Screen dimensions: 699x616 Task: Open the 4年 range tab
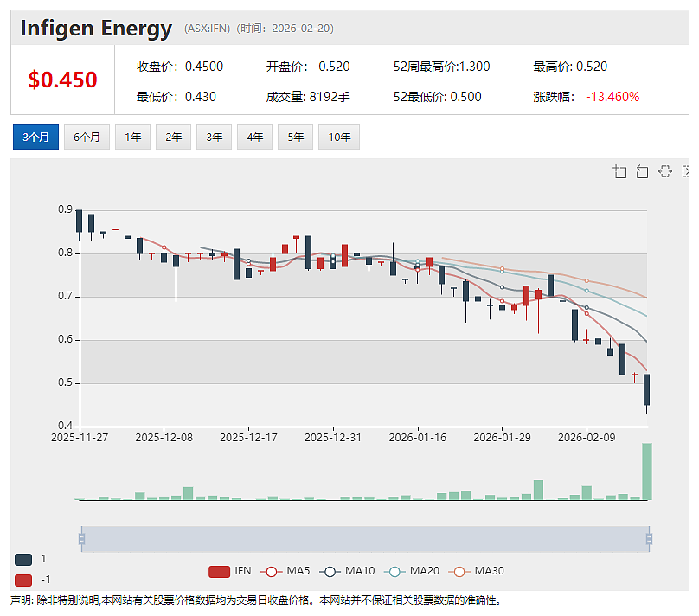254,137
